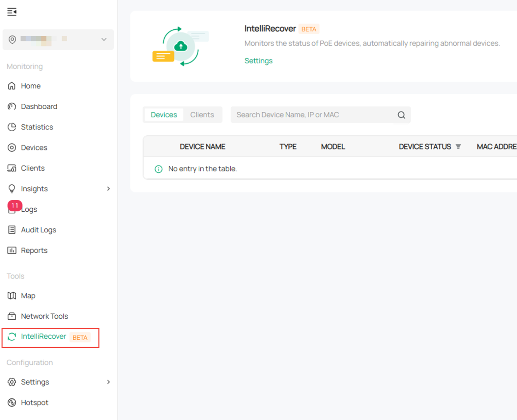Open Statistics menu item
This screenshot has height=420, width=517.
pos(37,127)
